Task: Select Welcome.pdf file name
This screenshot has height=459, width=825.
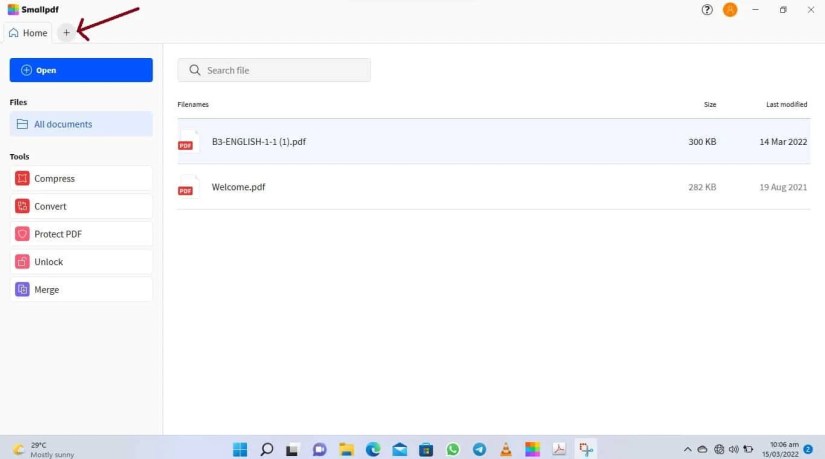Action: coord(238,187)
